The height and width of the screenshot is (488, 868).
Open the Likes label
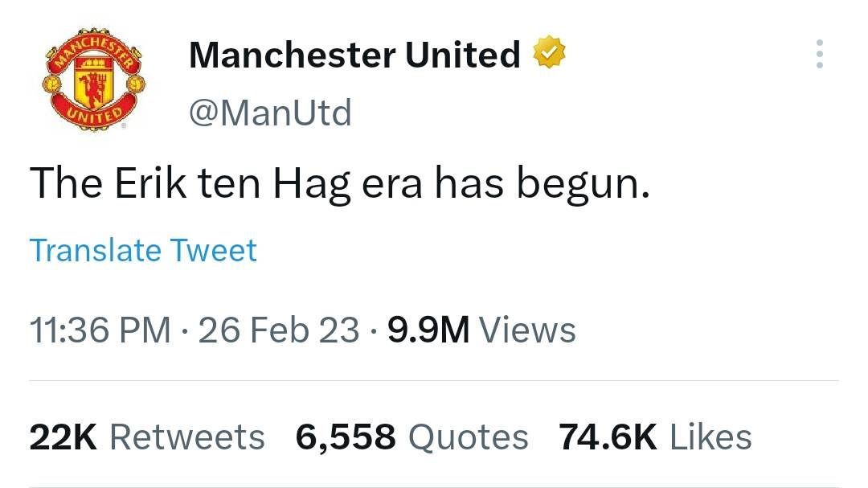(710, 437)
